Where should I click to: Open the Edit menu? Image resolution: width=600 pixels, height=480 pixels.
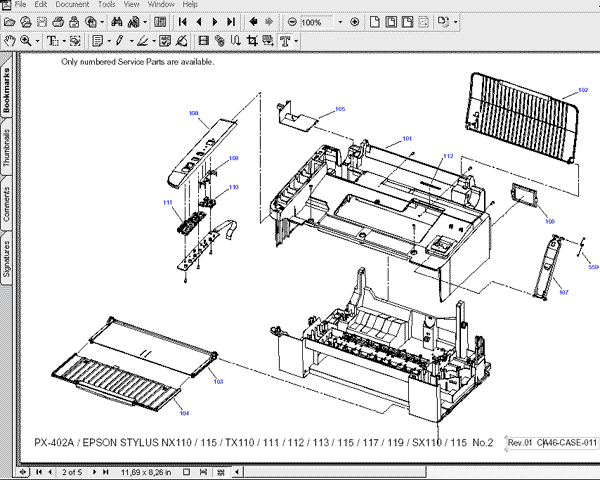[41, 4]
